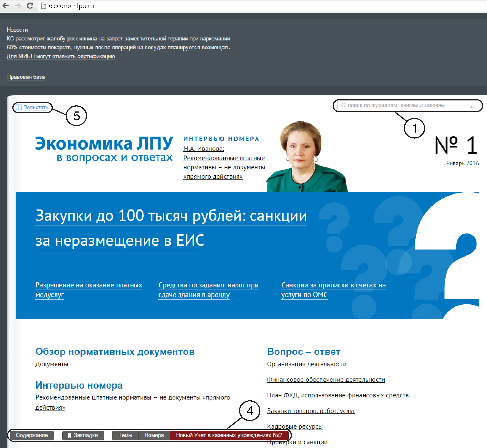Image resolution: width=487 pixels, height=448 pixels.
Task: Click the browser forward arrow
Action: click(18, 5)
